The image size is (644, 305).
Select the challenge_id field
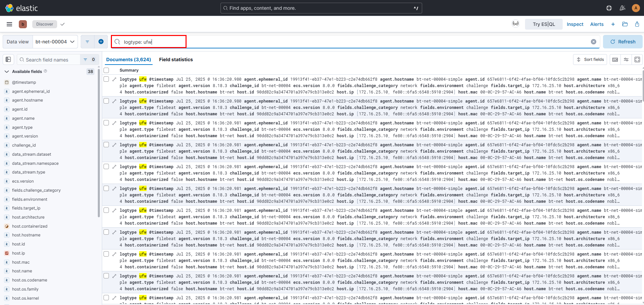point(24,145)
